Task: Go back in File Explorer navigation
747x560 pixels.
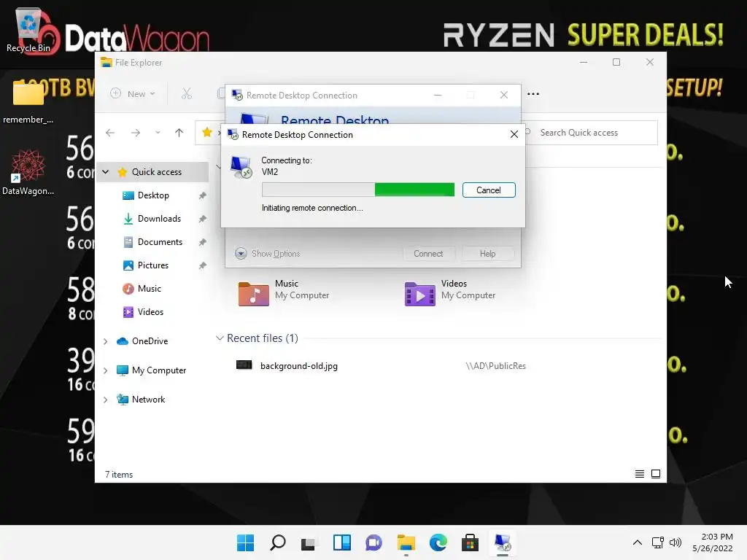Action: [110, 133]
